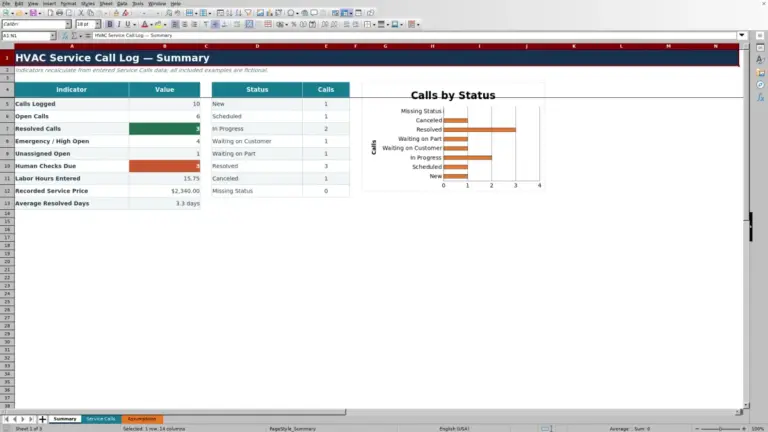The height and width of the screenshot is (432, 768).
Task: Click the Wrap Text icon
Action: [237, 24]
